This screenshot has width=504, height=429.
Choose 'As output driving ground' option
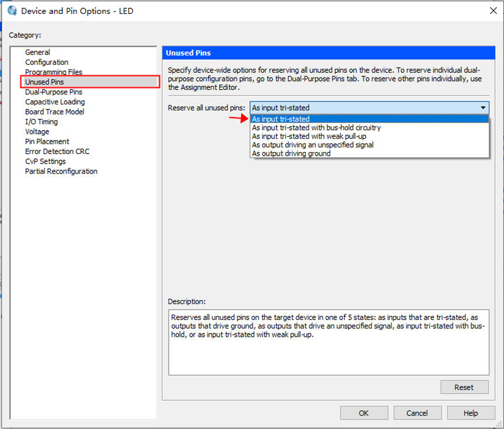click(x=291, y=154)
